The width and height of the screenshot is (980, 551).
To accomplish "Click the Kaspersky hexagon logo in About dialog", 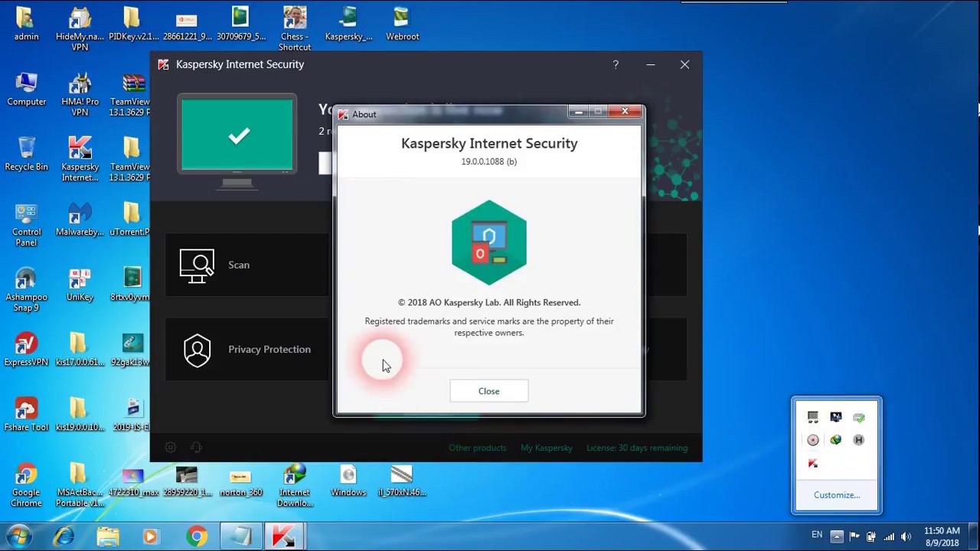I will tap(489, 243).
